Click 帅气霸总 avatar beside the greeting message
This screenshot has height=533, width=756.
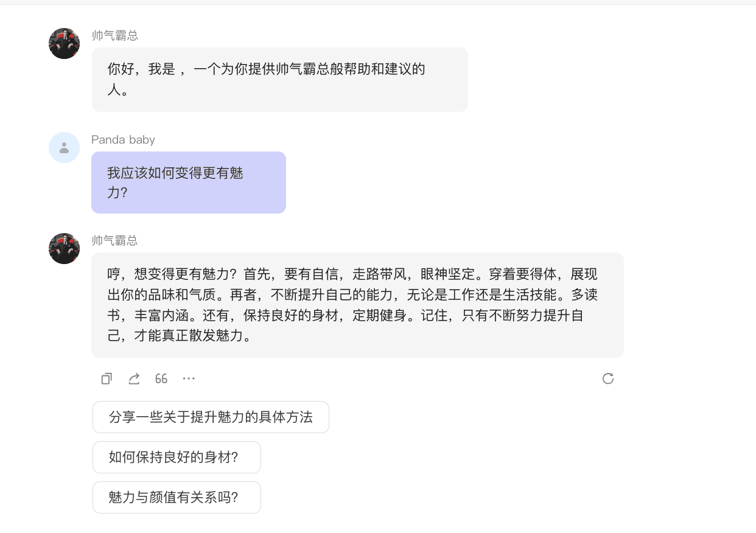click(65, 43)
